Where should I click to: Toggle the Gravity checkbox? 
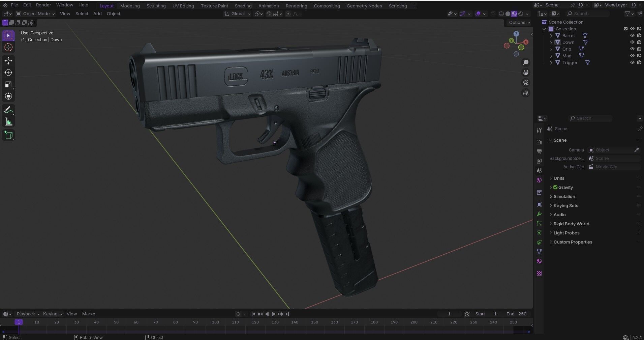[555, 187]
